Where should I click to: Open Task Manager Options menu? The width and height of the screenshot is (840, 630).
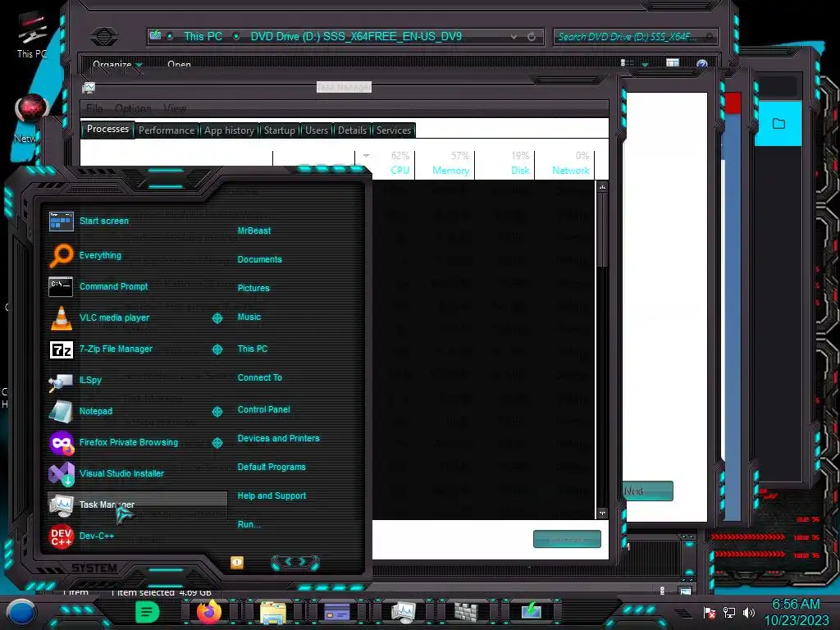[133, 109]
